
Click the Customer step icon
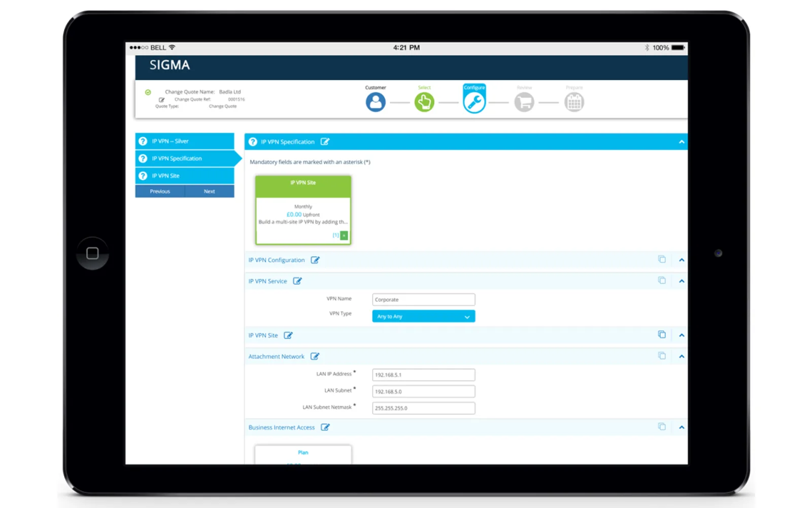[376, 102]
